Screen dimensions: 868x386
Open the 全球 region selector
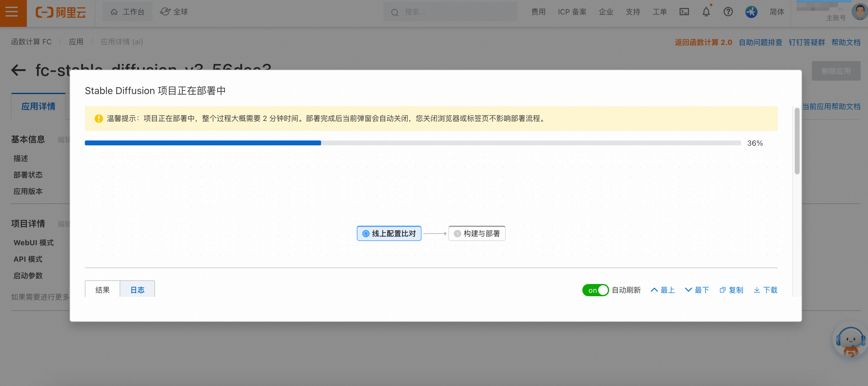point(174,12)
